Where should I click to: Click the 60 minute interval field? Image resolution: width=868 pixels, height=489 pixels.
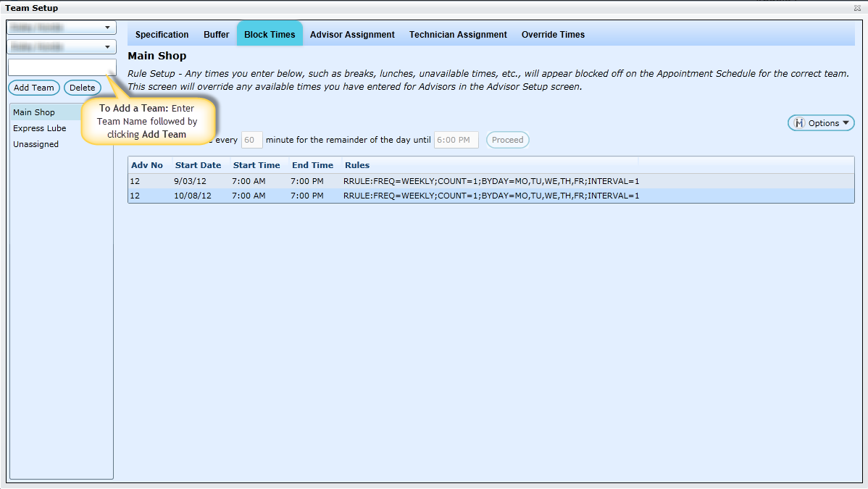pyautogui.click(x=251, y=140)
